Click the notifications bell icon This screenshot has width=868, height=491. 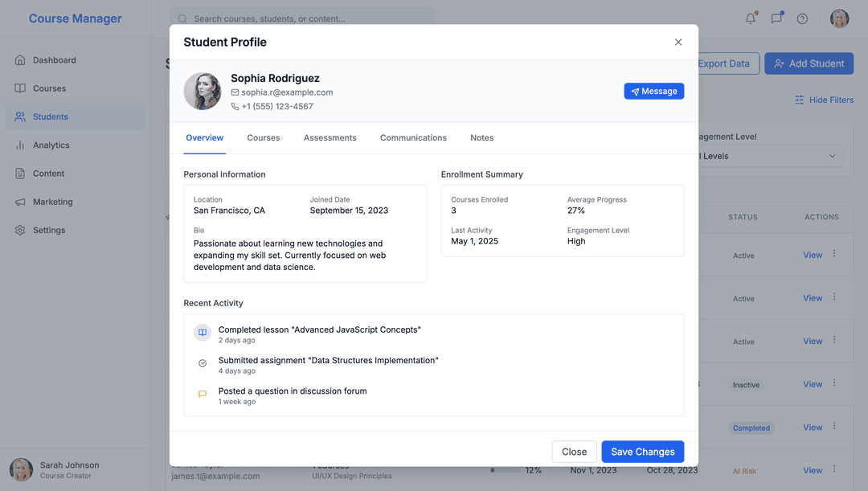coord(751,18)
